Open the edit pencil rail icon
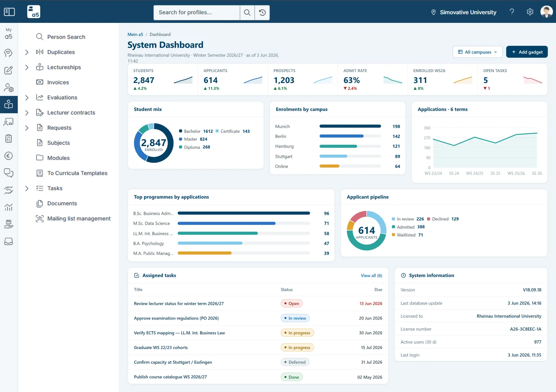 [9, 70]
